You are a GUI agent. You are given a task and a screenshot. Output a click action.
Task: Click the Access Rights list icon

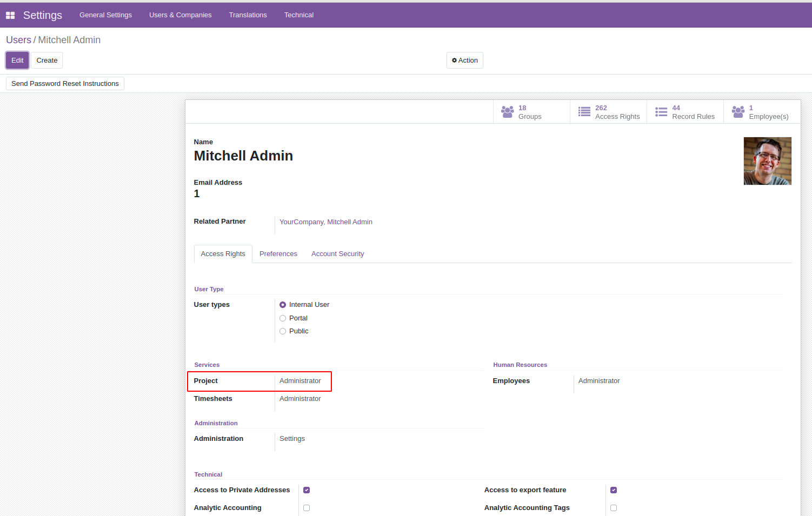pyautogui.click(x=584, y=112)
